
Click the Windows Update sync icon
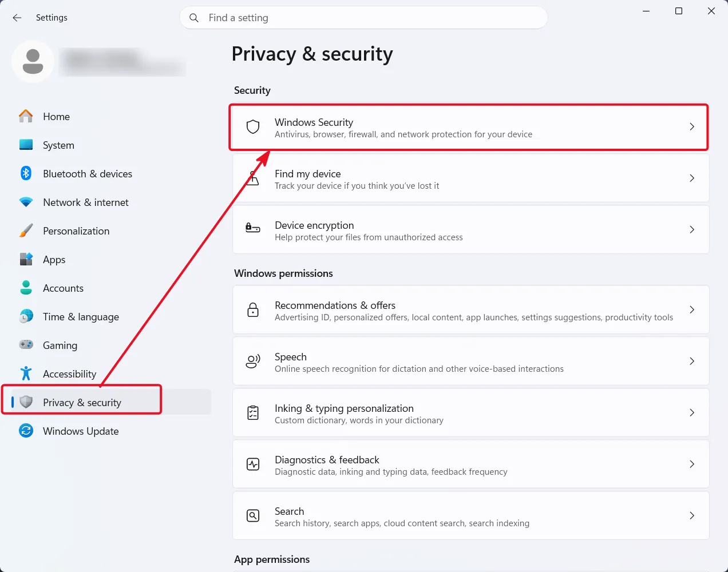click(26, 431)
